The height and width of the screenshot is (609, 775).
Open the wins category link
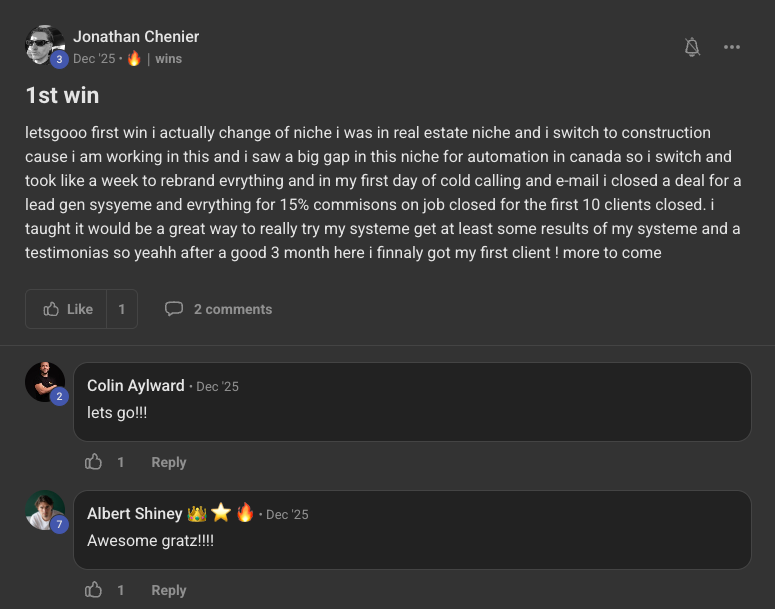tap(168, 59)
